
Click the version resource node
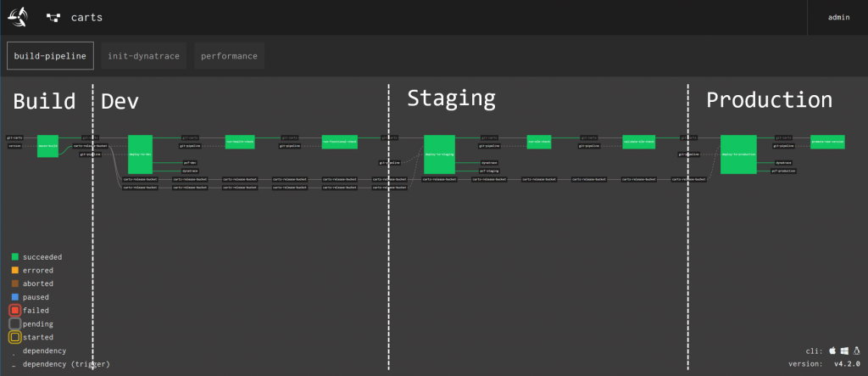(x=15, y=146)
